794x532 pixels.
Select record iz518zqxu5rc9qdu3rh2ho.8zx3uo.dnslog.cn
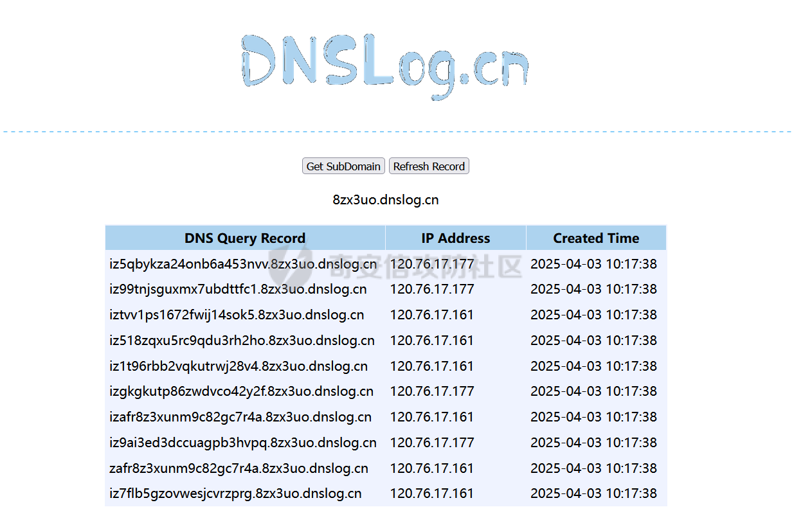tap(242, 341)
